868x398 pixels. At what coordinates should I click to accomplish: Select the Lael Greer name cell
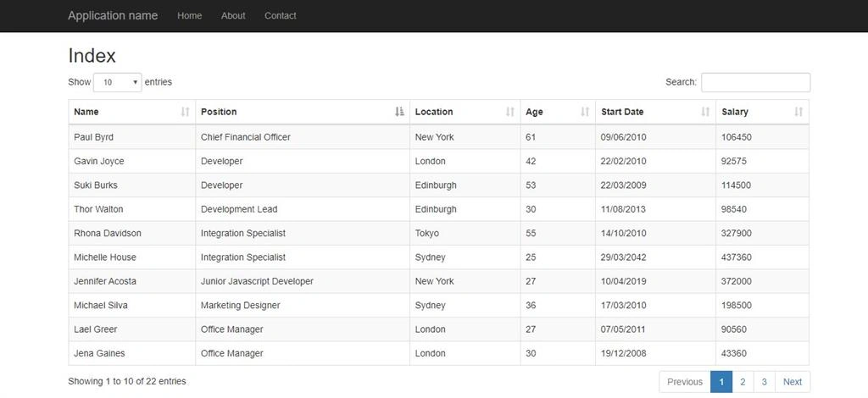[131, 329]
